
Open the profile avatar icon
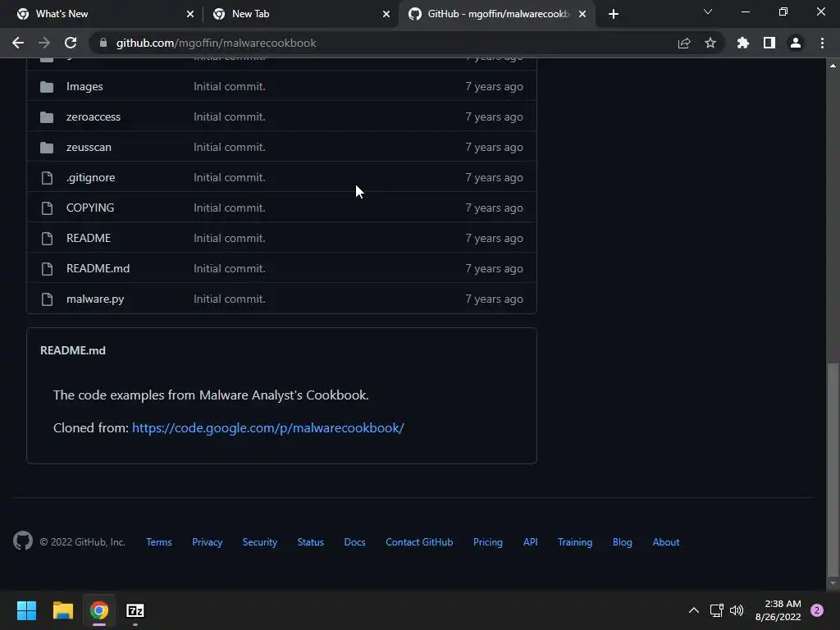coord(796,43)
